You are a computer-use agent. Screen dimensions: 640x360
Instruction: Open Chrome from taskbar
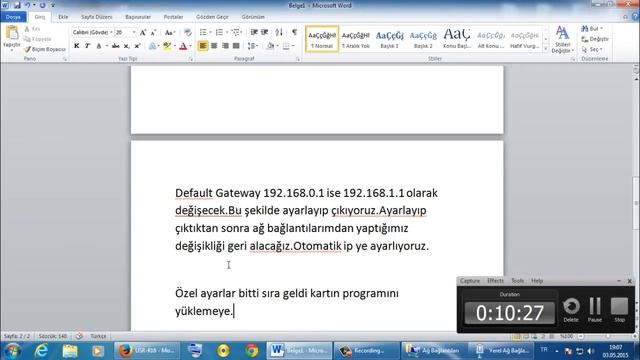pos(252,351)
